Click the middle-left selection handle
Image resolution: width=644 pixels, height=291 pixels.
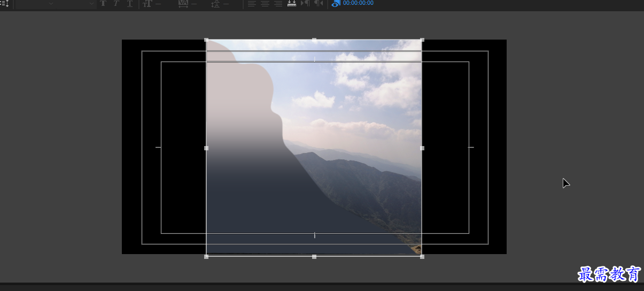click(206, 148)
